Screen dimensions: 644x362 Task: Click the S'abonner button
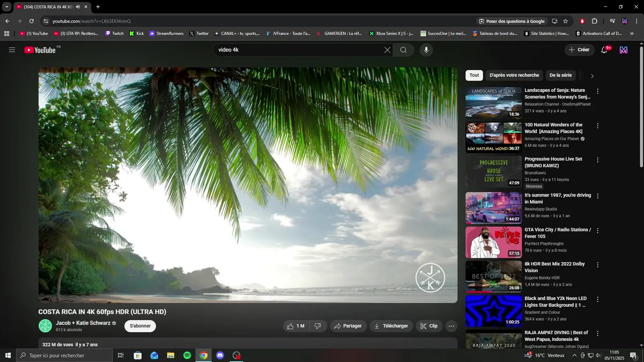(x=140, y=326)
